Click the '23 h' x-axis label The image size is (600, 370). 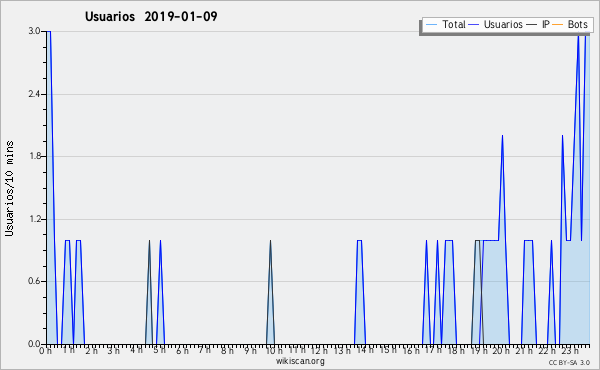(x=570, y=351)
